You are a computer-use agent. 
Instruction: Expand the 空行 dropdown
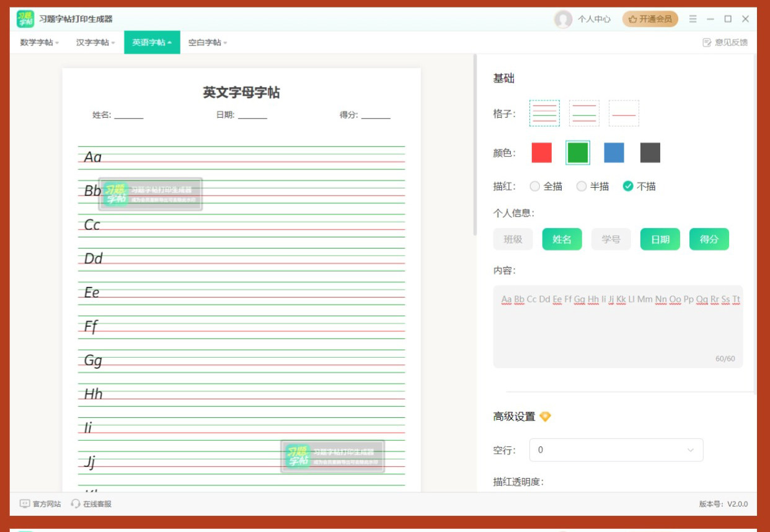coord(616,450)
